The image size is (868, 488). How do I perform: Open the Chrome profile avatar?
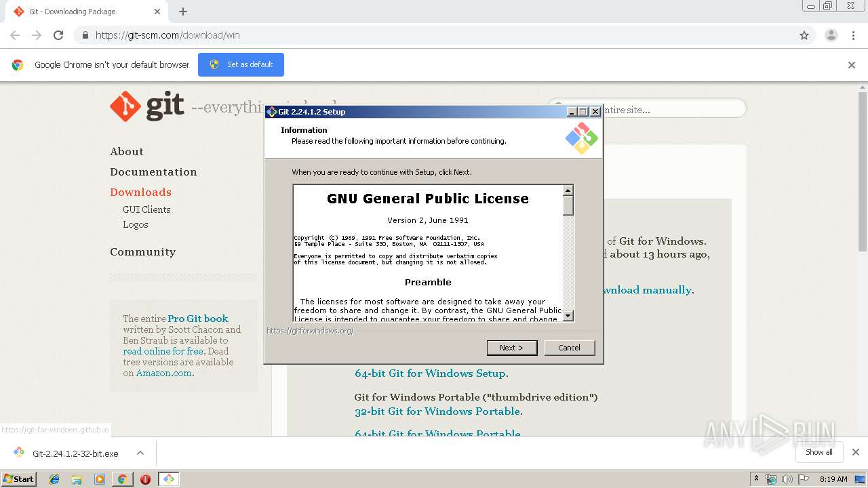tap(831, 35)
